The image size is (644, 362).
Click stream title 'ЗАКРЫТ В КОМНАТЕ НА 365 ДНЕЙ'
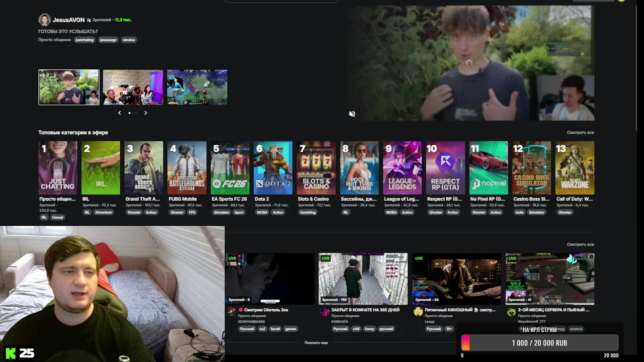[x=365, y=310]
